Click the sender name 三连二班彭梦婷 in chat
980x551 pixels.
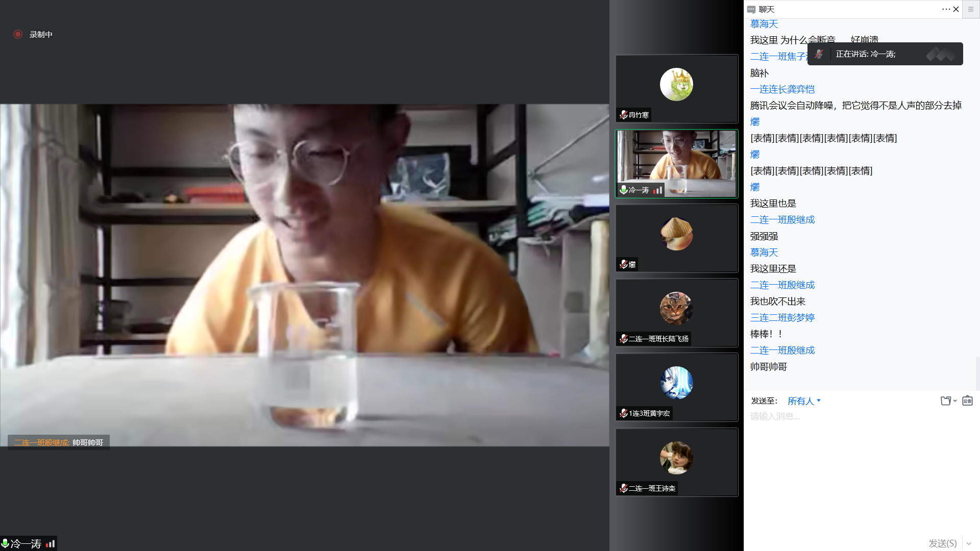pos(782,318)
